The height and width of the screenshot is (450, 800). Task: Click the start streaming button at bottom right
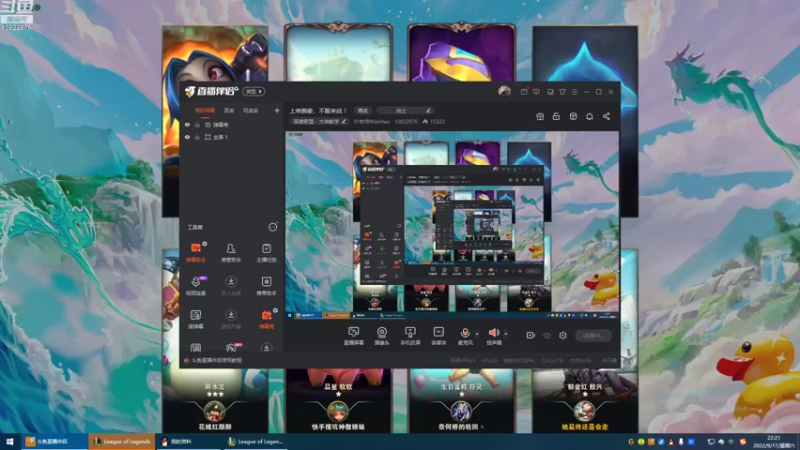click(593, 335)
